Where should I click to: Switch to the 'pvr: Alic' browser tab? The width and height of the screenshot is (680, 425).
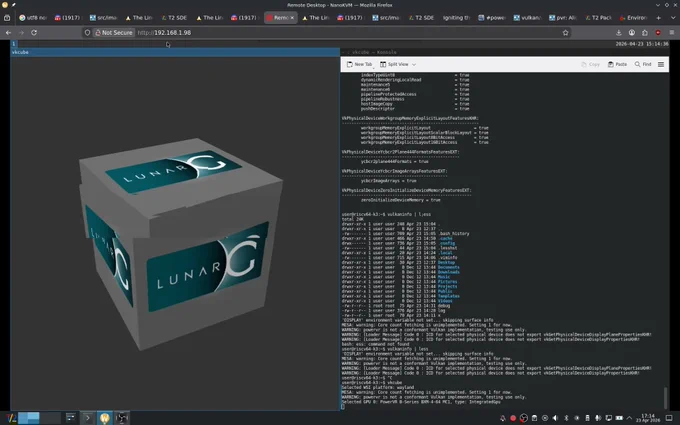(x=563, y=18)
